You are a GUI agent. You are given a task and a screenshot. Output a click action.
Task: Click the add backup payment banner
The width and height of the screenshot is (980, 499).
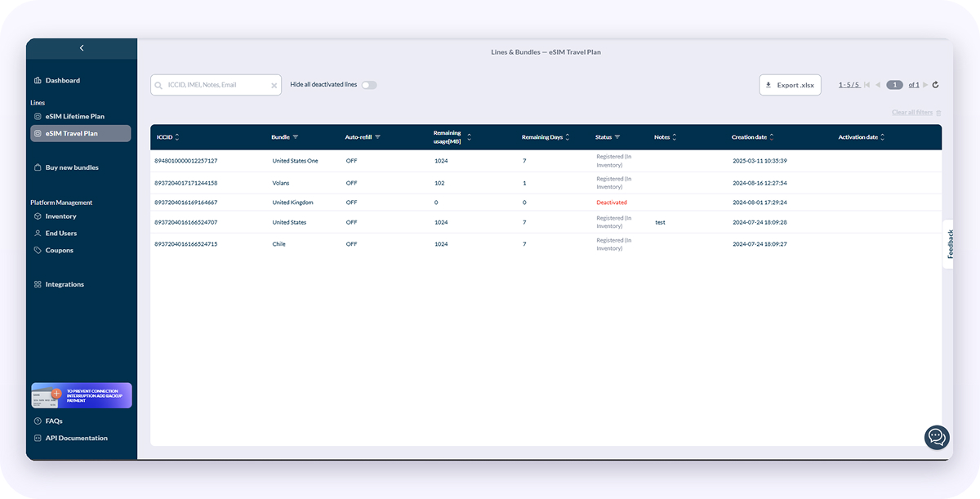[x=81, y=395]
